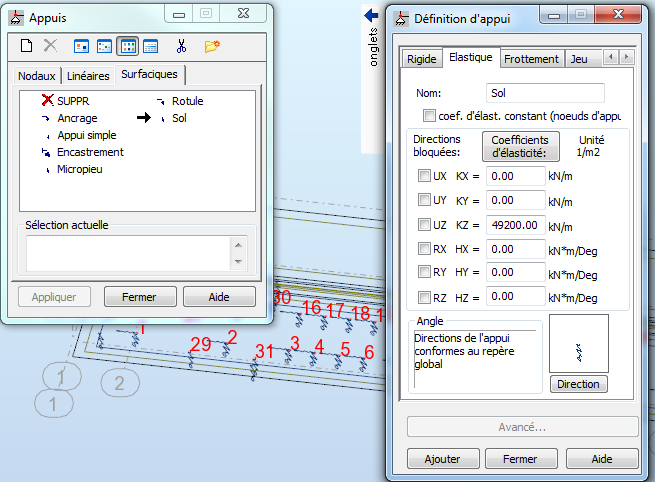Reveal earlier tabs with left arrow
This screenshot has width=655, height=482.
click(611, 57)
